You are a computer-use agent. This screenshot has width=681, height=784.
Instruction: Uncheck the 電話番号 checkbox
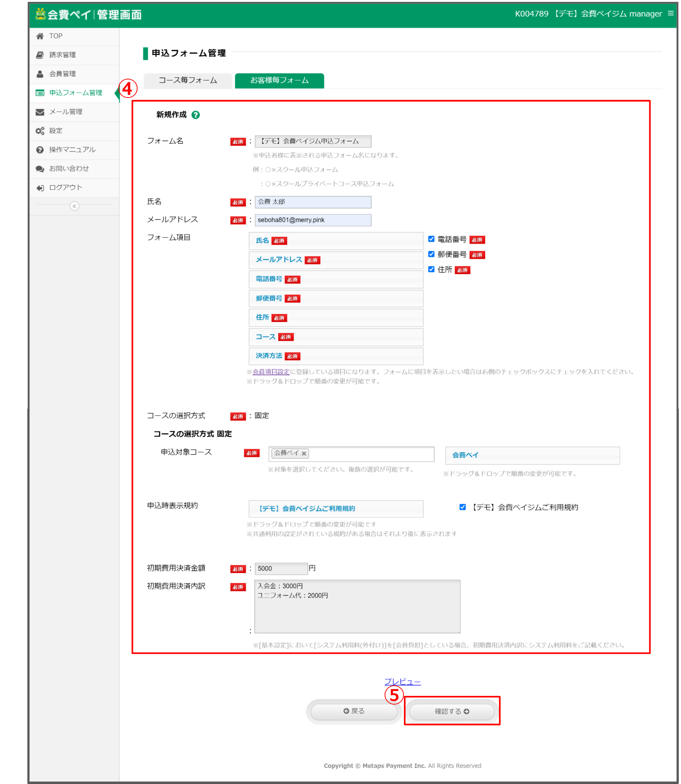[432, 239]
